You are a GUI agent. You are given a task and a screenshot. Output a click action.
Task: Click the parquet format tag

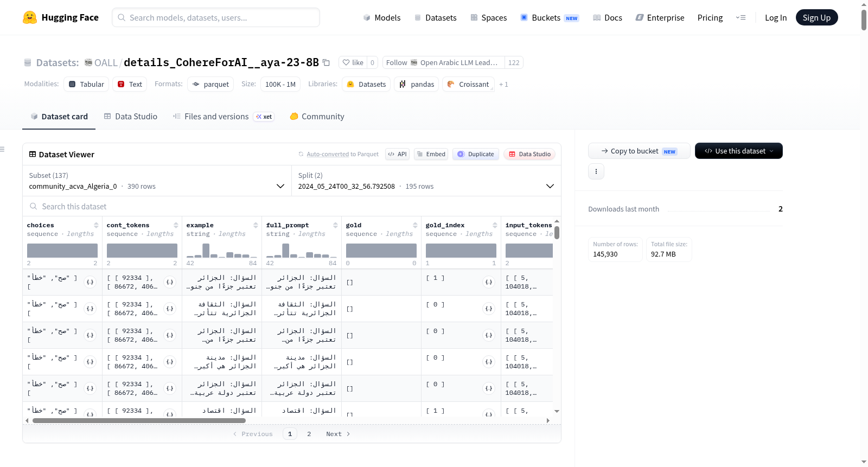click(210, 84)
